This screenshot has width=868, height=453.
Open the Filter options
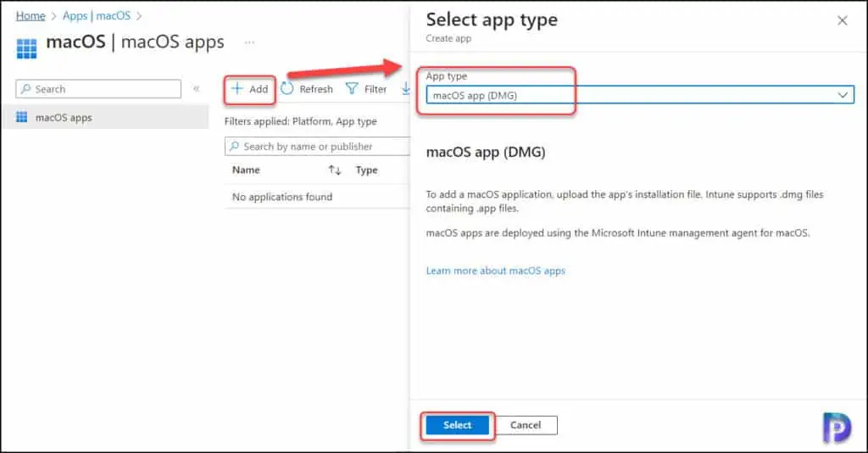(x=366, y=89)
